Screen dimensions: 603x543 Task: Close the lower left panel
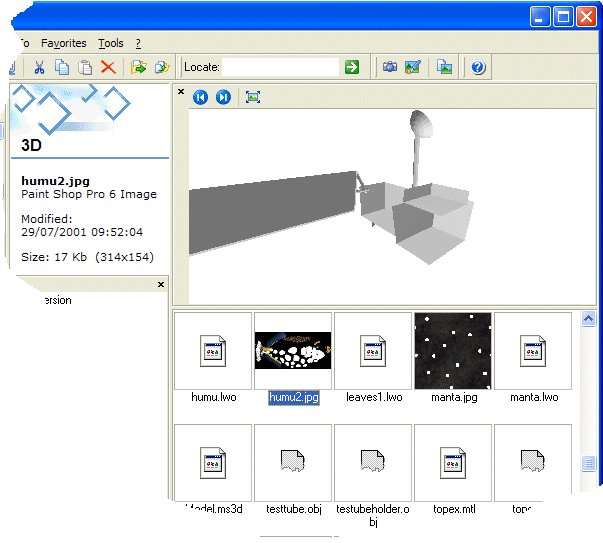pyautogui.click(x=161, y=285)
